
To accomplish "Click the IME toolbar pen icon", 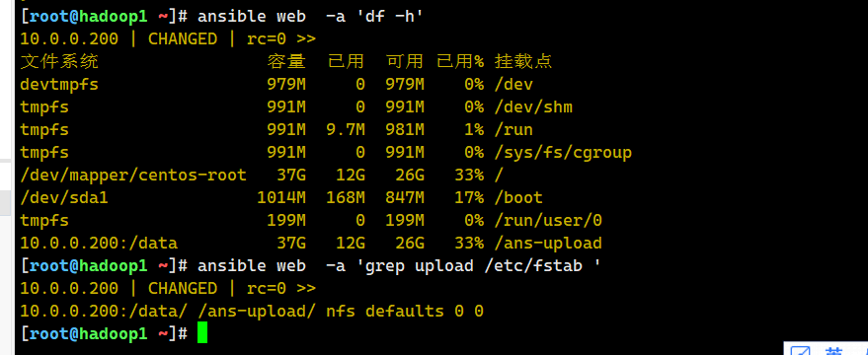I will tap(801, 351).
